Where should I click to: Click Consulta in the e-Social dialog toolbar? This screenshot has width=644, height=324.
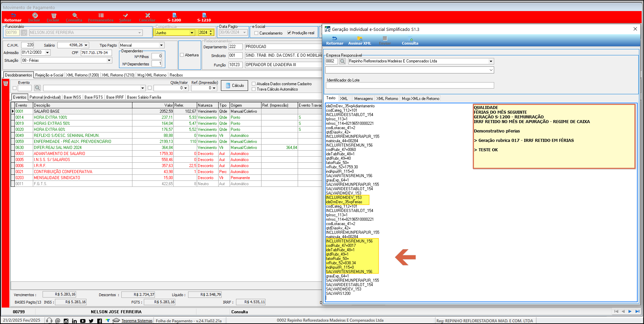pos(410,41)
